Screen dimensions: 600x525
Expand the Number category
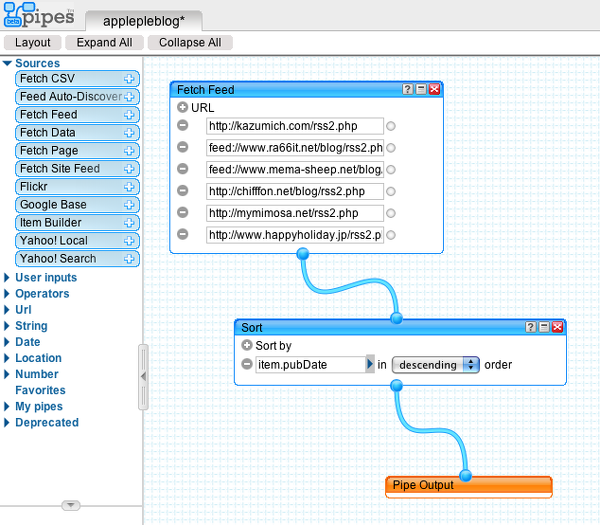7,374
